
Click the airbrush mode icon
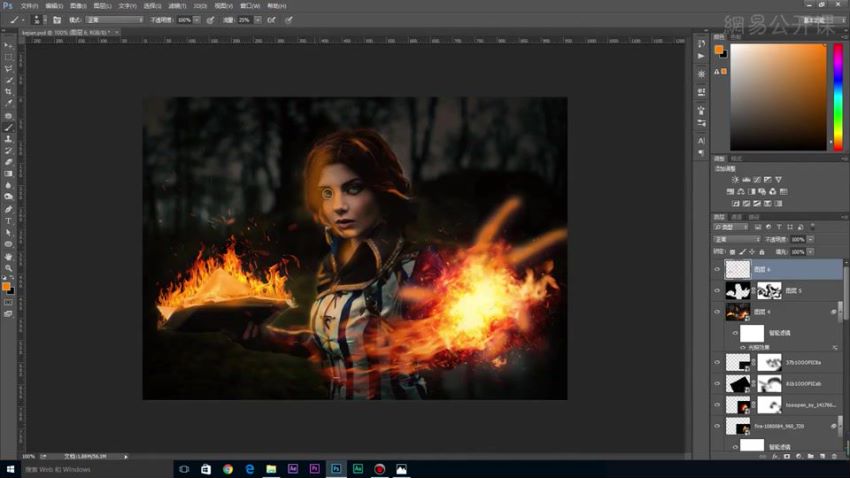tap(272, 20)
